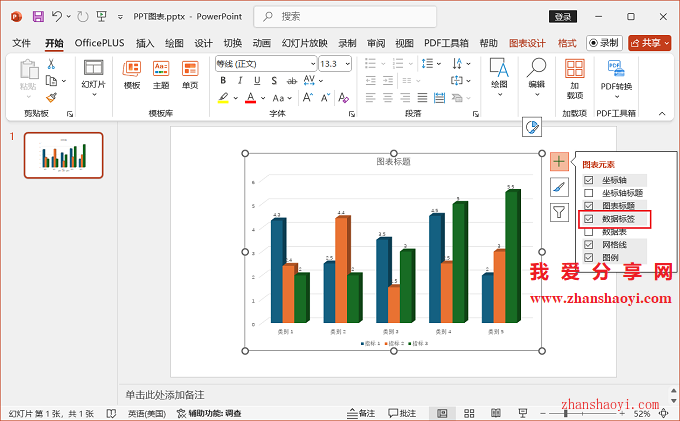
Task: Expand font color dropdown arrow
Action: pos(263,98)
